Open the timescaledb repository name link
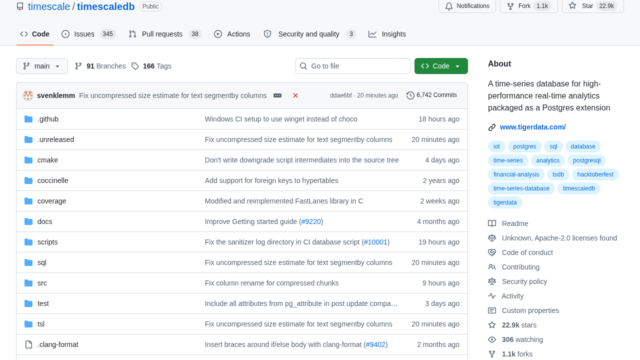 (x=106, y=7)
